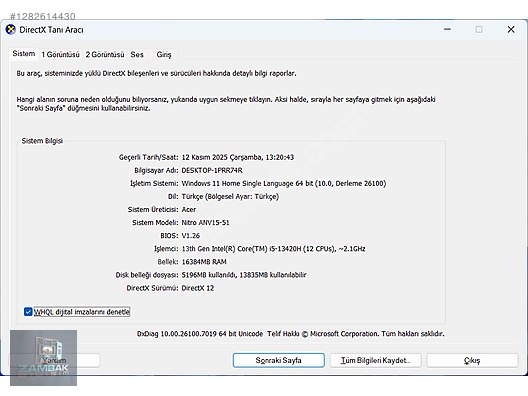Click the disabled maximize window button
This screenshot has width=528, height=396.
coord(479,30)
